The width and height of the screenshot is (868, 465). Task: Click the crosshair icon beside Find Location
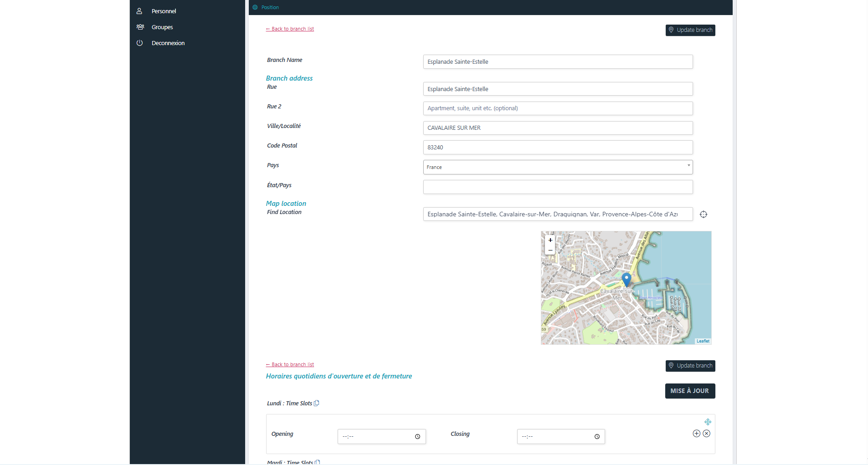[x=703, y=214]
